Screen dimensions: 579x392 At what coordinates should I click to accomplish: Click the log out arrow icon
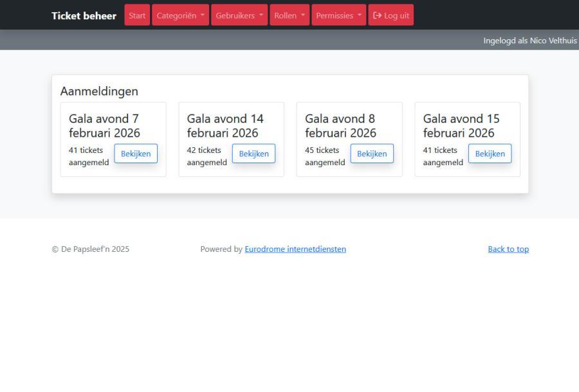(377, 15)
